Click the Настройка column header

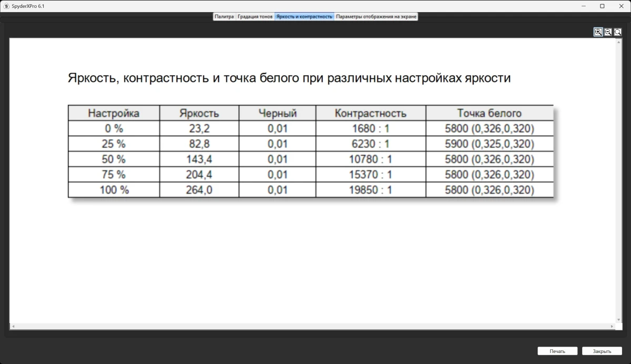(113, 113)
